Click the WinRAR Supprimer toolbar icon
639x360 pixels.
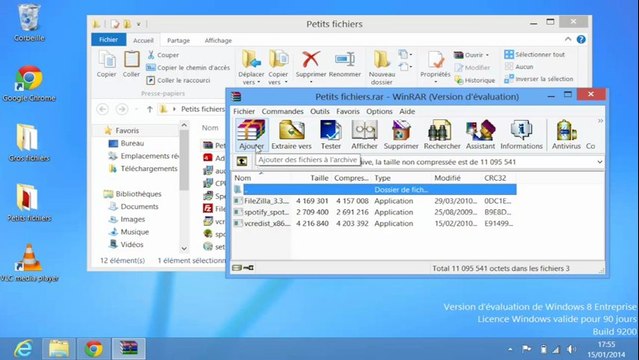point(401,135)
